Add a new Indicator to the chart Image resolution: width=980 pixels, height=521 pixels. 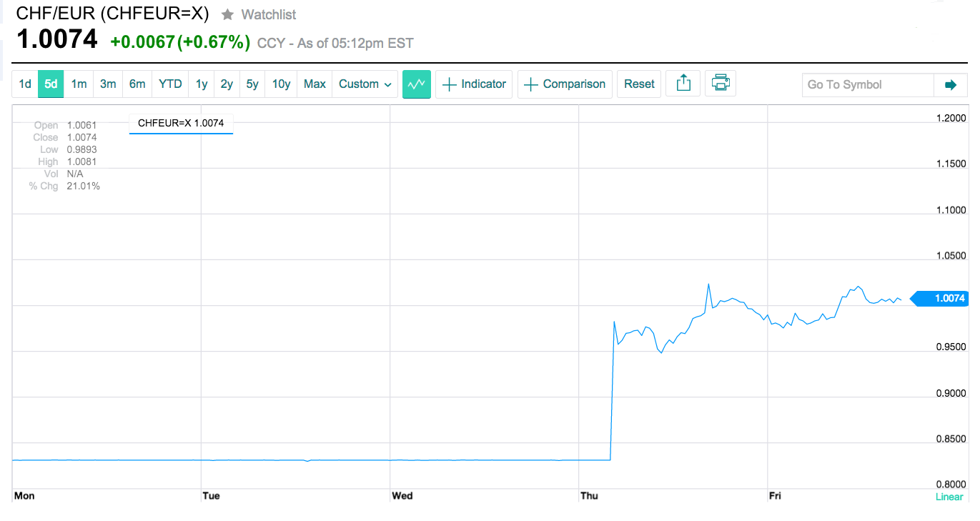click(x=474, y=84)
